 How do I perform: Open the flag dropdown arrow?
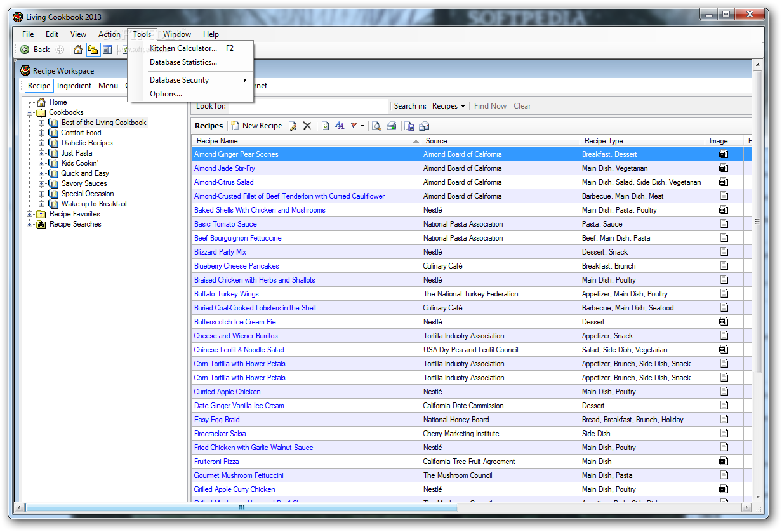coord(362,126)
